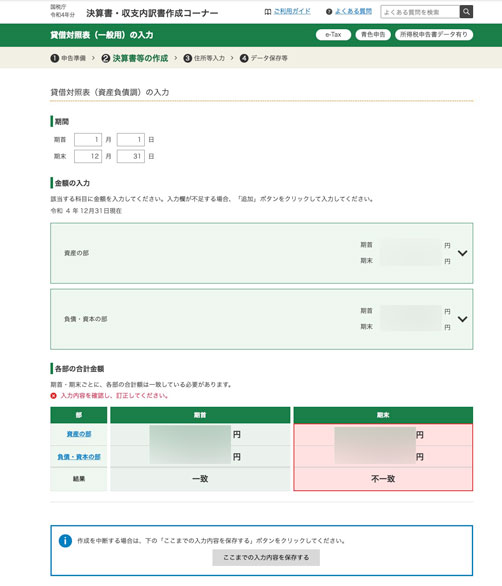Click the 負債・資本の部 link in totals table
Screen dimensions: 502x586
pos(79,457)
